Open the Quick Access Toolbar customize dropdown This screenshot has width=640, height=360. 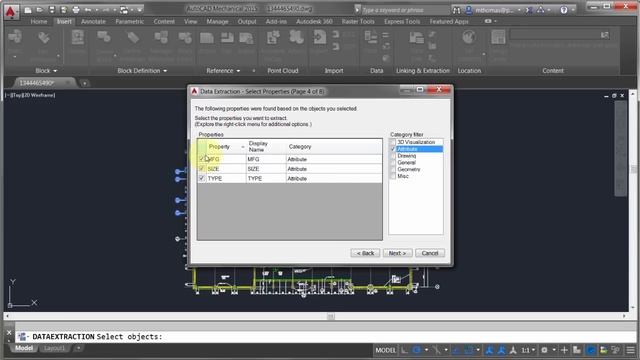tap(140, 10)
